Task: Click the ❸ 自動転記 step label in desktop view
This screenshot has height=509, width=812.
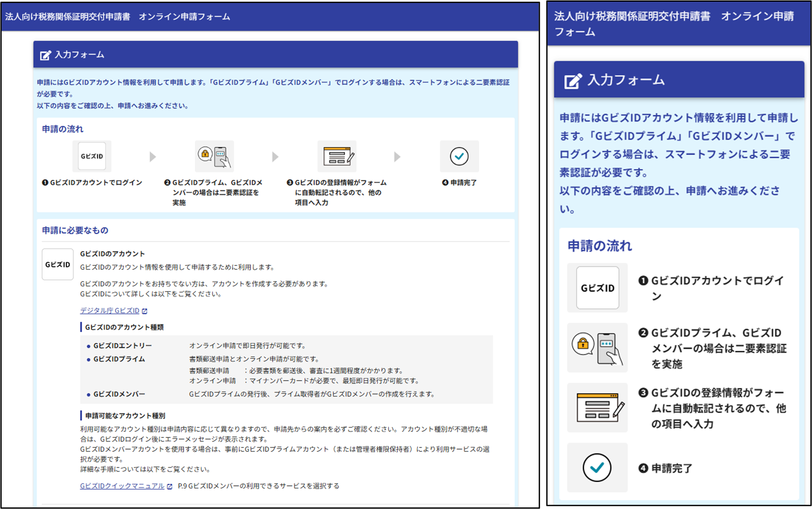Action: click(336, 193)
